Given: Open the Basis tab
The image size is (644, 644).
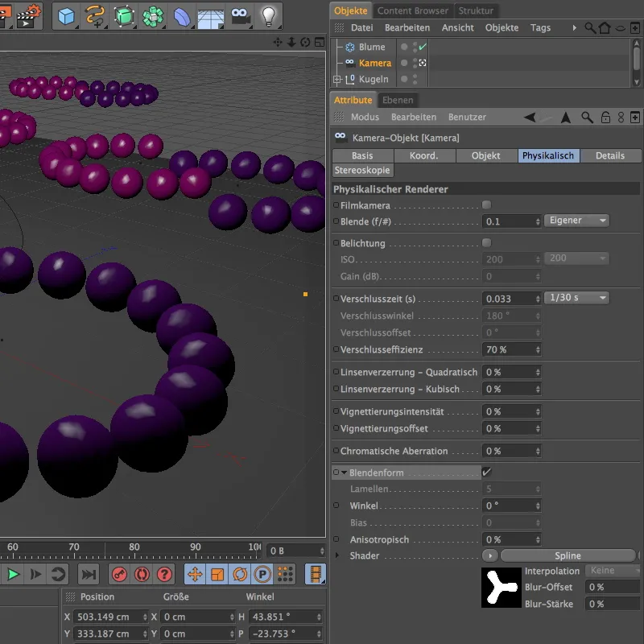Looking at the screenshot, I should pos(362,155).
